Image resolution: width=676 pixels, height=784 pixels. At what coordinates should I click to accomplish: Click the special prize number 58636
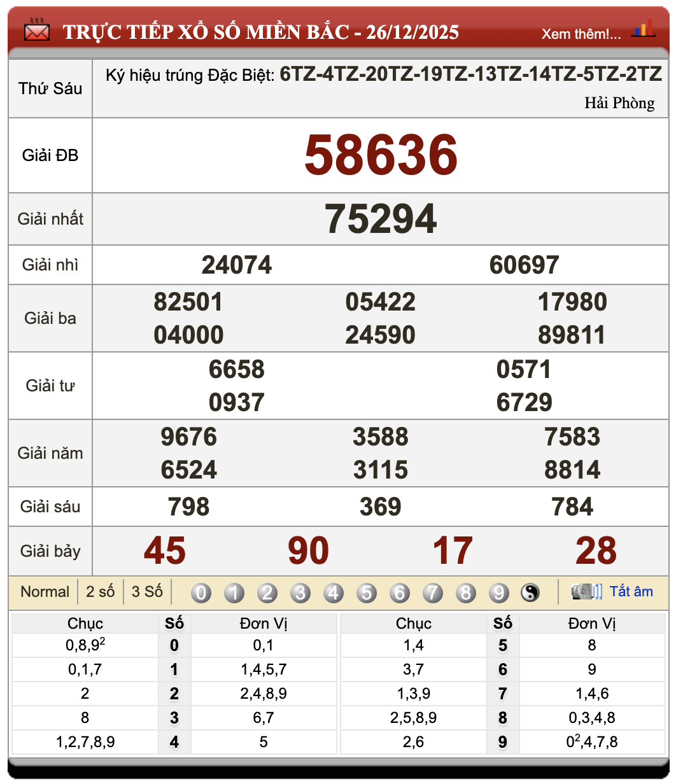[381, 155]
